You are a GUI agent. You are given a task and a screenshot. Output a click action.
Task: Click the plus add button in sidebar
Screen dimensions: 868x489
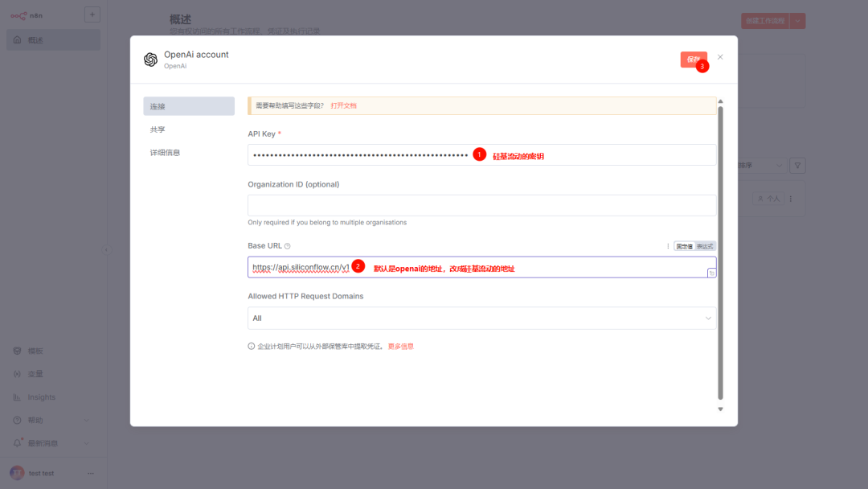point(92,14)
